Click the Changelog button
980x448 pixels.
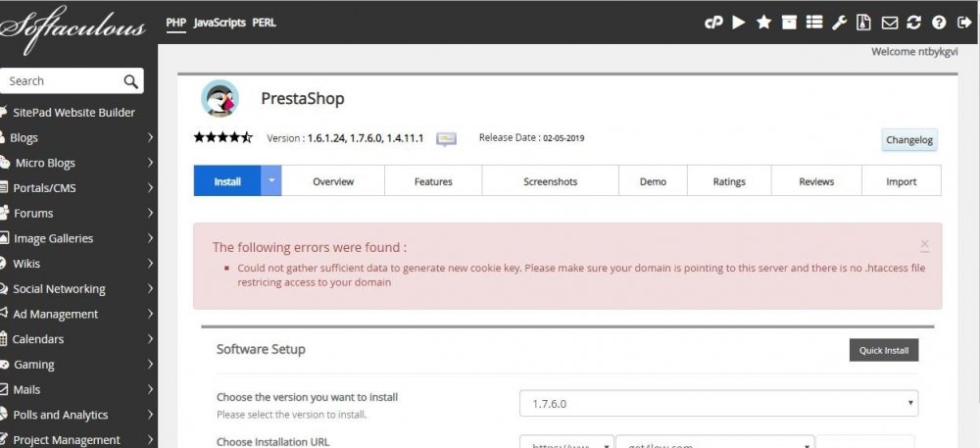tap(909, 140)
